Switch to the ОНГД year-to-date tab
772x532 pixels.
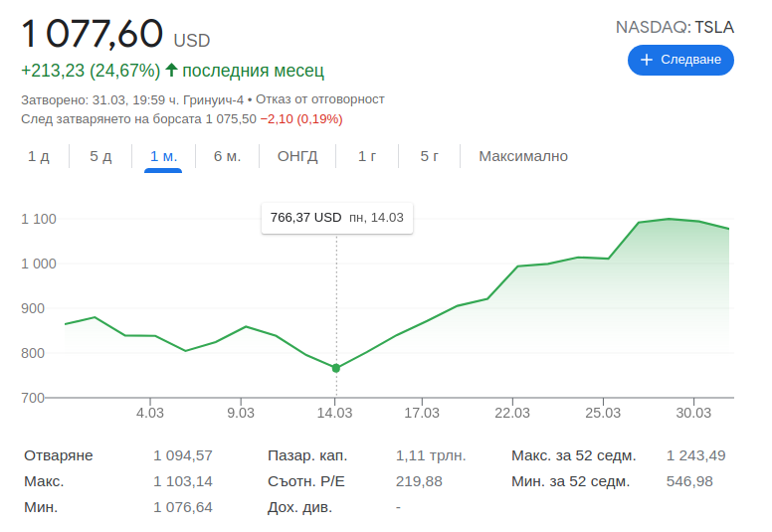(297, 156)
